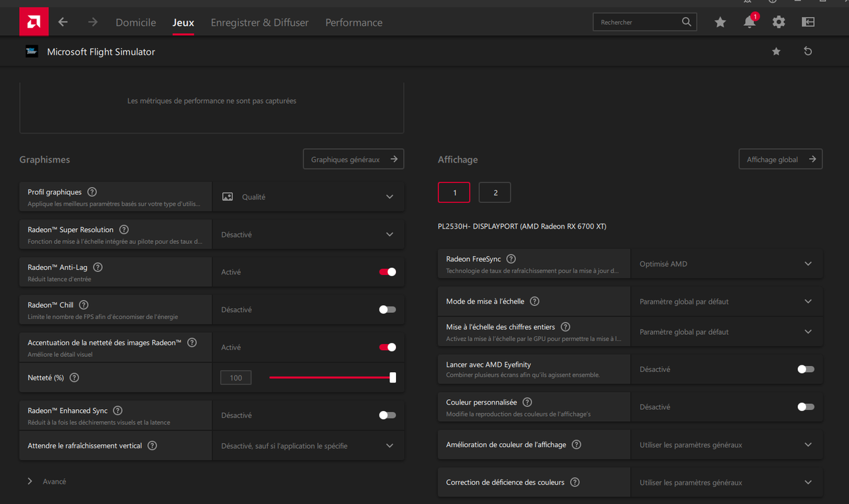Screen dimensions: 849x504
Task: Click the PL2530H- DISPLAYPORT display label
Action: [522, 226]
